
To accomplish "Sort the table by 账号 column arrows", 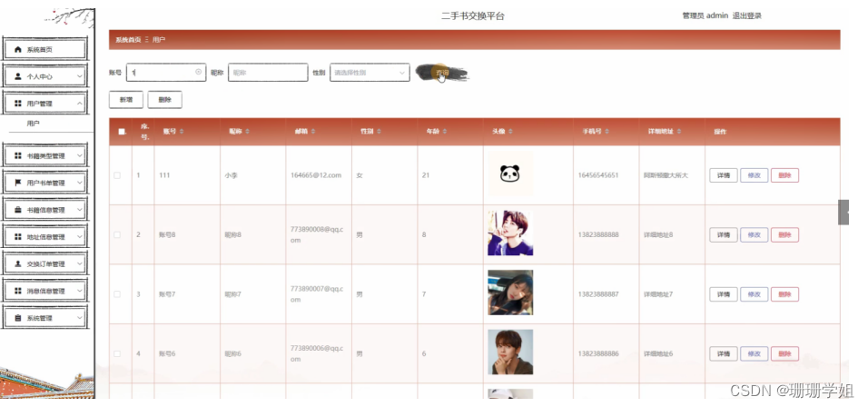I will coord(182,132).
